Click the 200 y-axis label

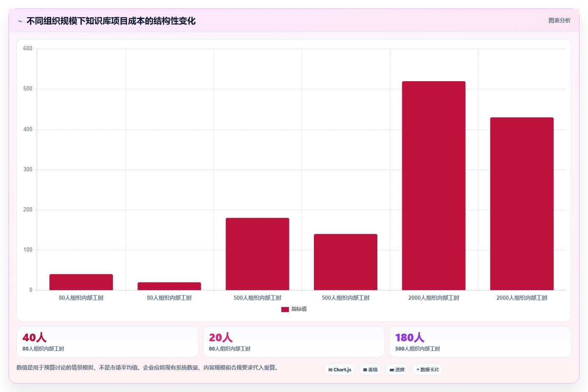pos(28,210)
